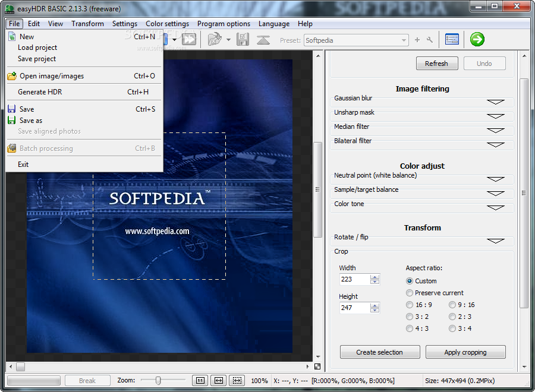Open the View menu
The width and height of the screenshot is (535, 392).
(x=55, y=24)
